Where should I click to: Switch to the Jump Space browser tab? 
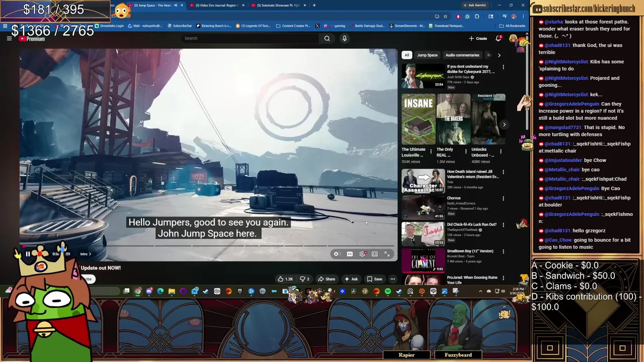pyautogui.click(x=155, y=5)
